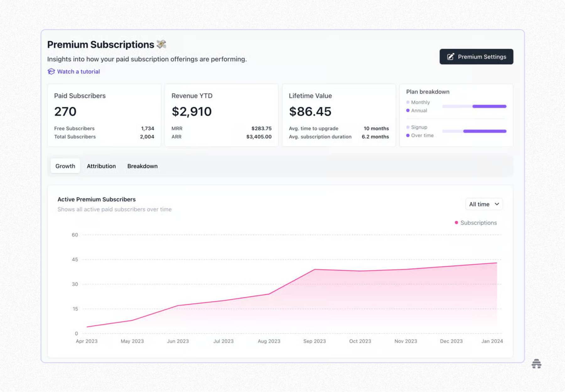565x392 pixels.
Task: Switch to the Attribution tab
Action: pos(101,166)
